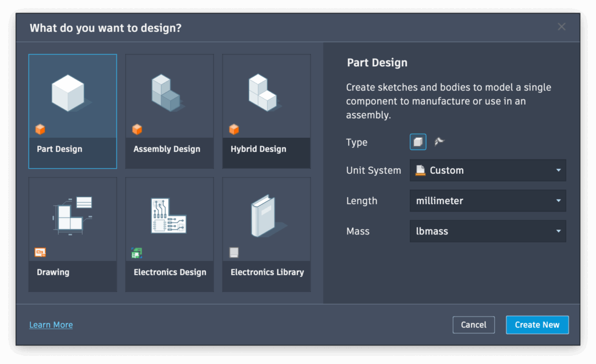Viewport: 596px width, 364px height.
Task: Select the Part Design cube icon
Action: coord(68,92)
